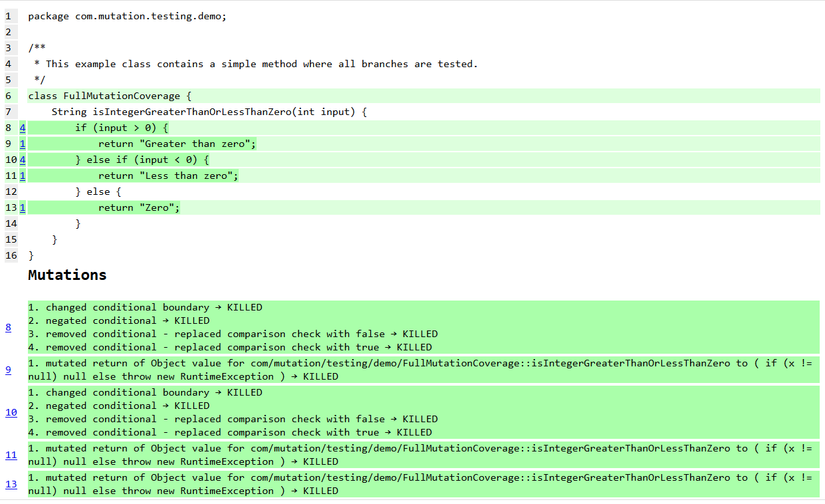Click the Mutations section heading
This screenshot has width=825, height=504.
(x=67, y=275)
